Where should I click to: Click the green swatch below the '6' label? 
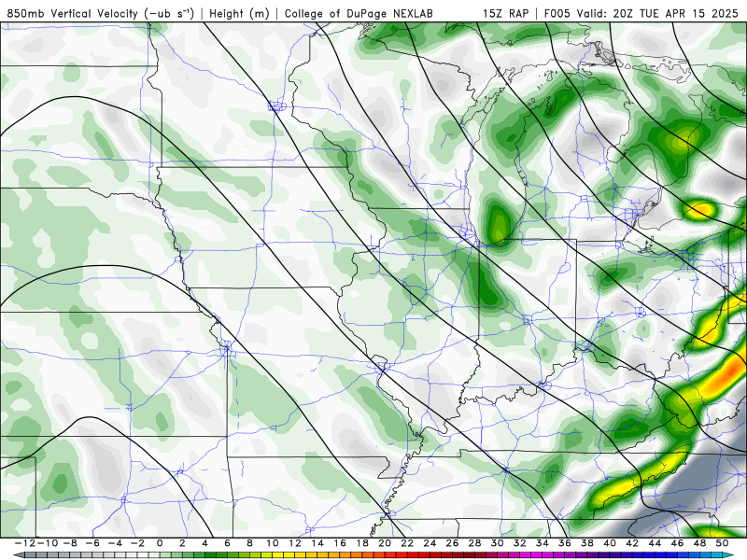click(233, 554)
